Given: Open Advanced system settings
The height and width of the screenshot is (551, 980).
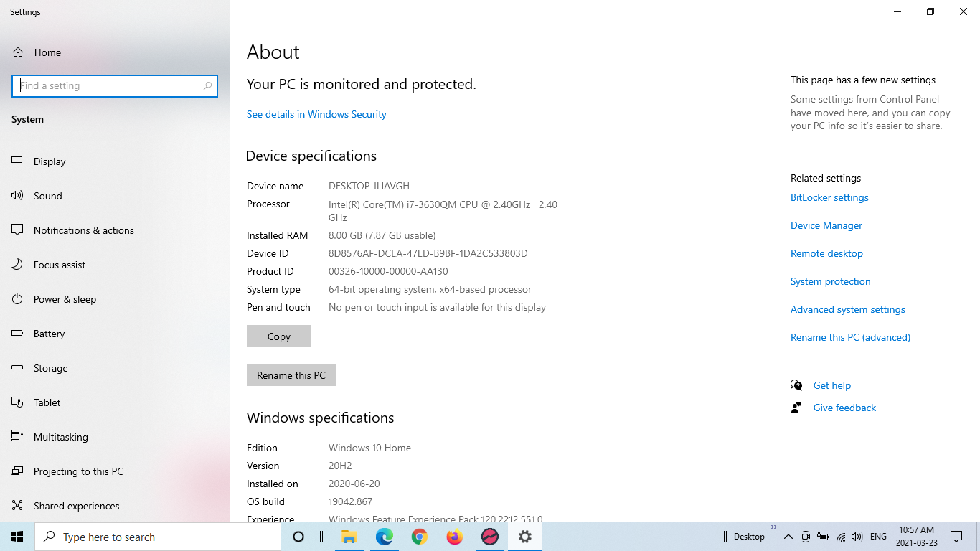Looking at the screenshot, I should click(848, 309).
